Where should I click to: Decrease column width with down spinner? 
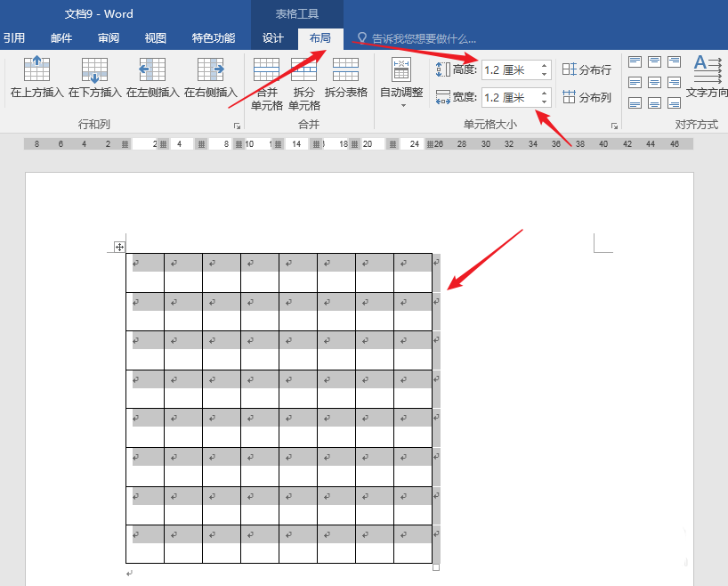544,102
